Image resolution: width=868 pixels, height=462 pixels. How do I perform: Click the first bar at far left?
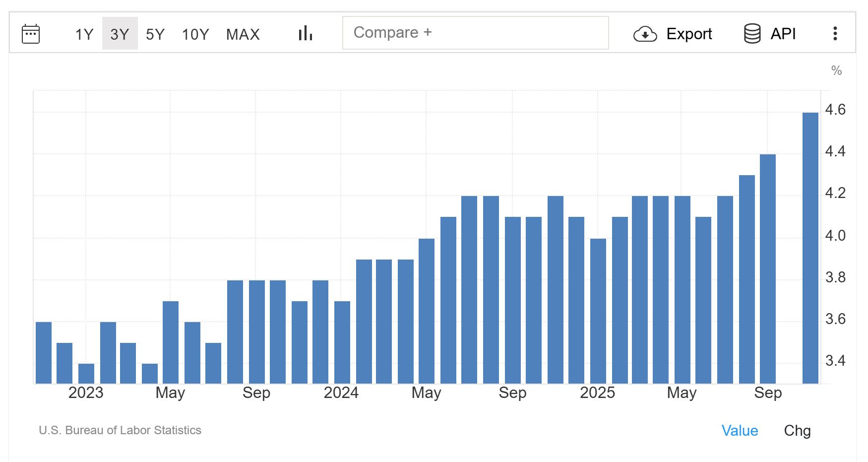coord(44,352)
